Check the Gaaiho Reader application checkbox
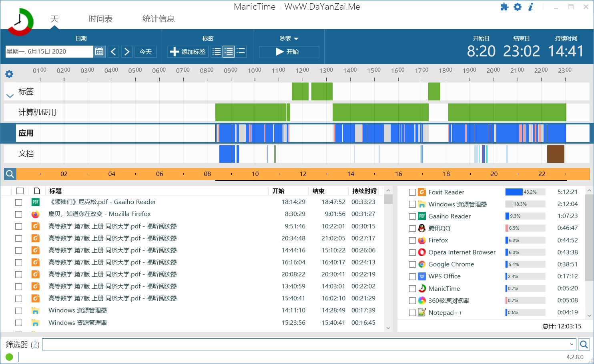The width and height of the screenshot is (594, 364). click(412, 216)
